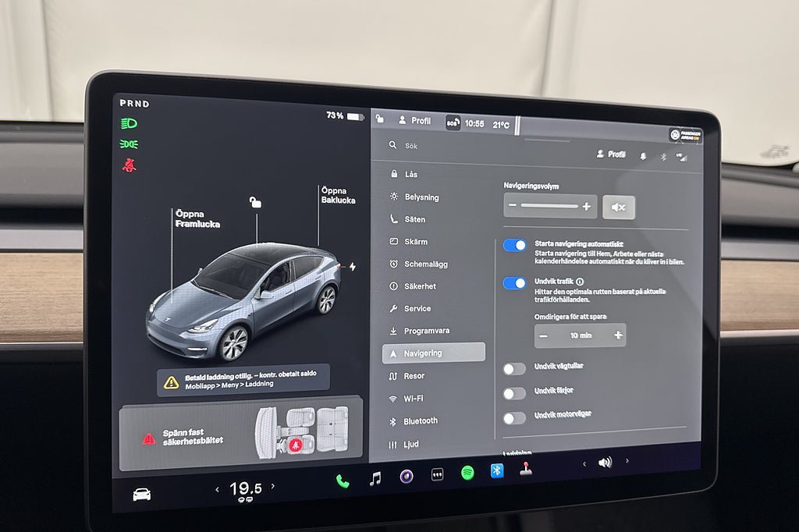Increase Omdirigera time with plus button
Image resolution: width=799 pixels, height=532 pixels.
point(618,335)
